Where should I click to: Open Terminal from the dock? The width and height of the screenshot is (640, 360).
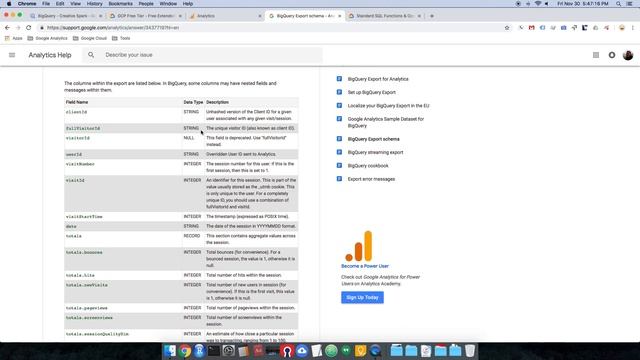point(214,351)
